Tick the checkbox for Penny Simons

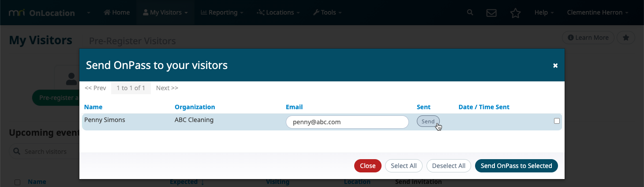[x=557, y=121]
